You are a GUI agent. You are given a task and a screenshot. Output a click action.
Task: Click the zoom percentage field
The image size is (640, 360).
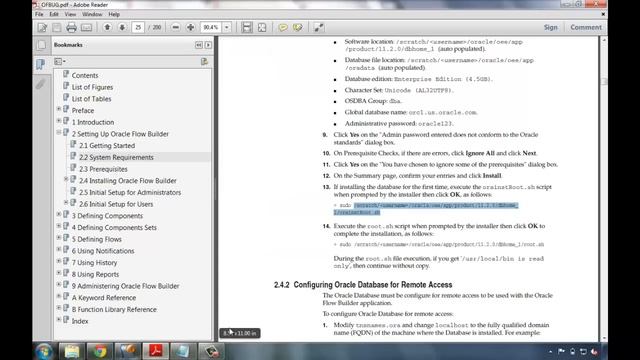[x=211, y=27]
